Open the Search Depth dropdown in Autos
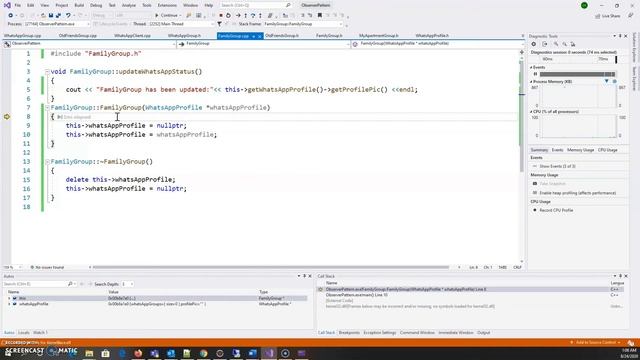 pyautogui.click(x=128, y=284)
